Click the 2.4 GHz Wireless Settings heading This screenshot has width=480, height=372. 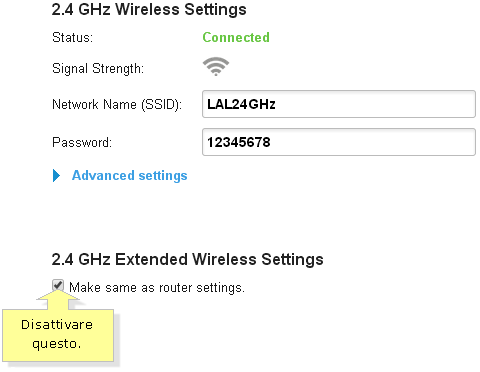click(x=149, y=9)
